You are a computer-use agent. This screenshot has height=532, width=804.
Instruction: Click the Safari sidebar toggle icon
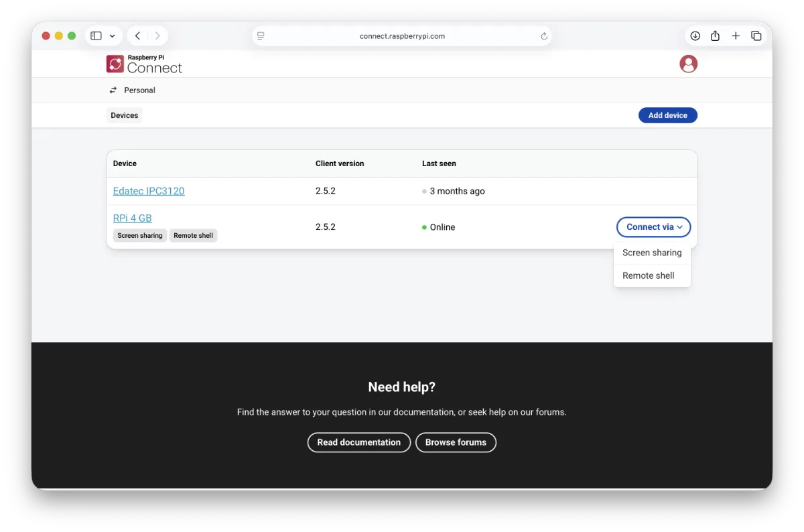pos(96,36)
